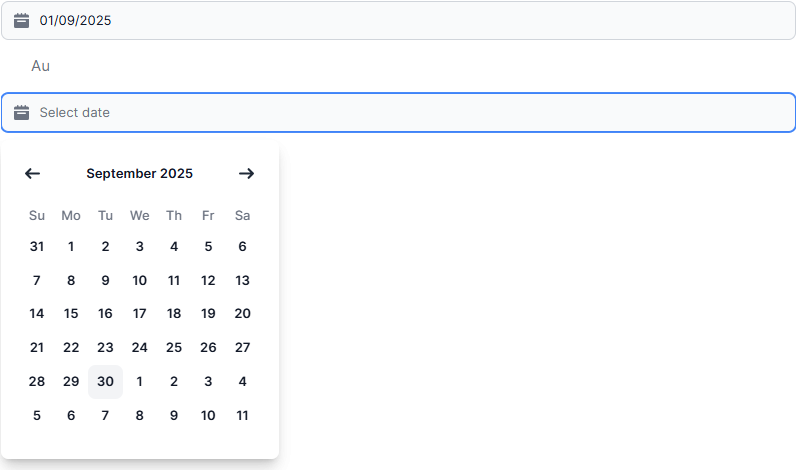Choose Saturday, September 27
This screenshot has width=802, height=470.
[242, 347]
